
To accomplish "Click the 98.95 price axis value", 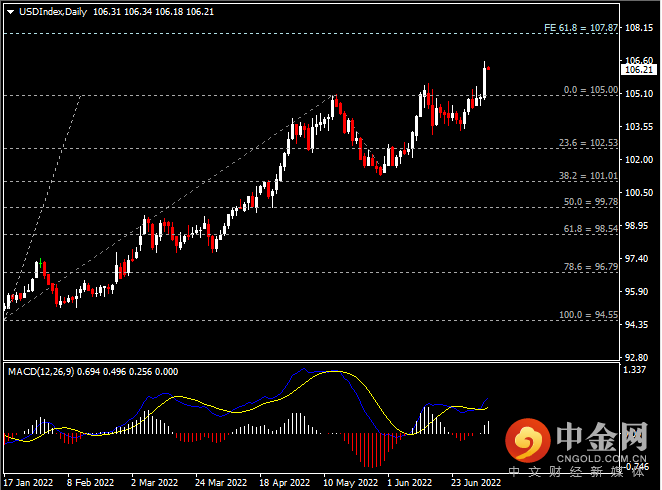I will pos(636,226).
